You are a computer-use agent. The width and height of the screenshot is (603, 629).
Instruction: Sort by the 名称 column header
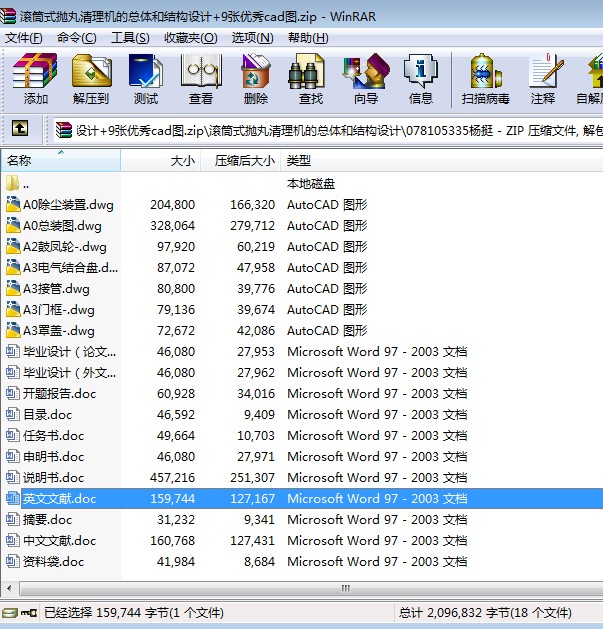60,160
